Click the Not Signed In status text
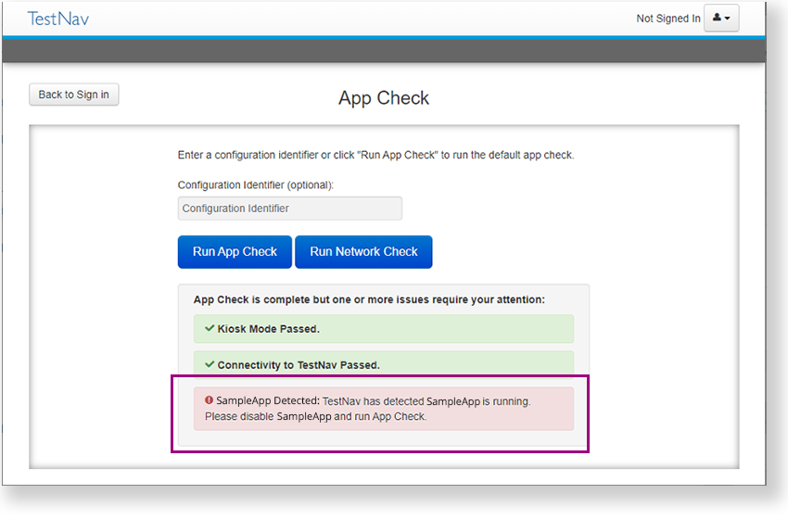Image resolution: width=788 pixels, height=532 pixels. [667, 19]
